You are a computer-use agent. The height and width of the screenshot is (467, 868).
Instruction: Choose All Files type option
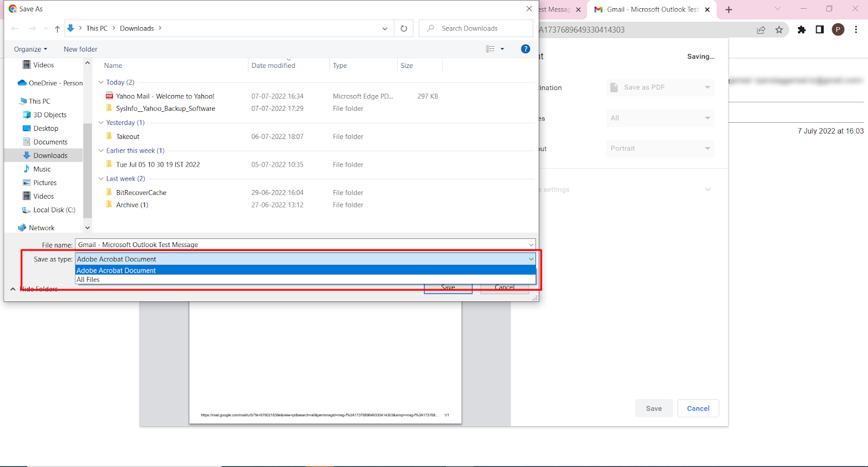tap(305, 280)
